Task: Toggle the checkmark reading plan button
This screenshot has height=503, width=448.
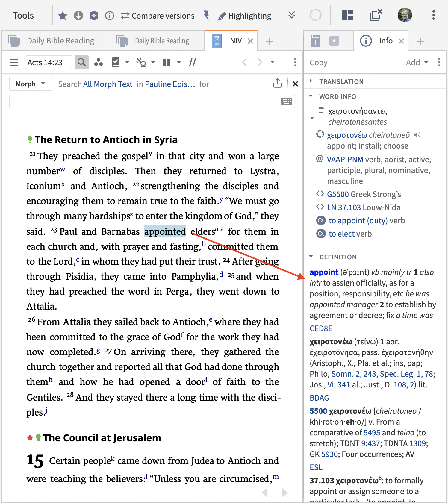Action: [116, 62]
